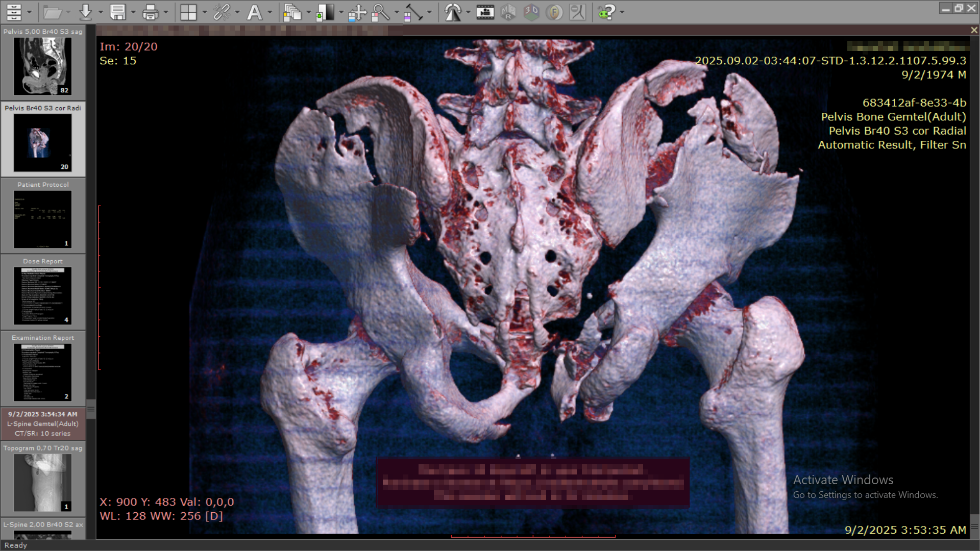The width and height of the screenshot is (980, 551).
Task: Click the '683412af-8e33-4b' ID text
Action: tap(914, 103)
